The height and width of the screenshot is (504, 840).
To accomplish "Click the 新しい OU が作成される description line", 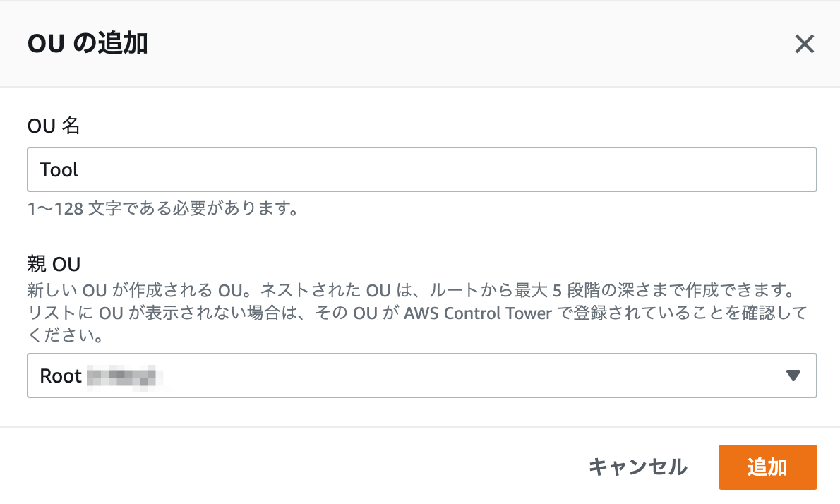I will point(412,290).
